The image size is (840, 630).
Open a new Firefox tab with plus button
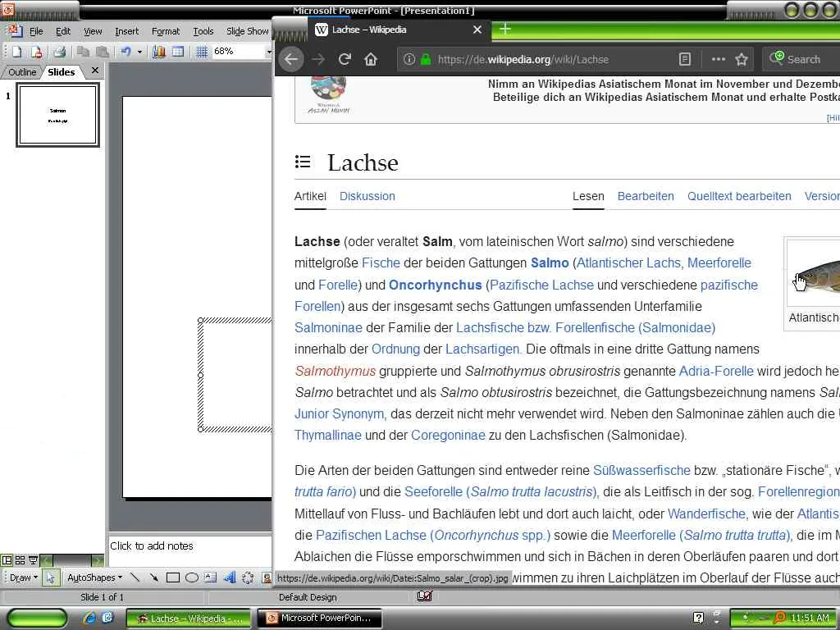(505, 29)
